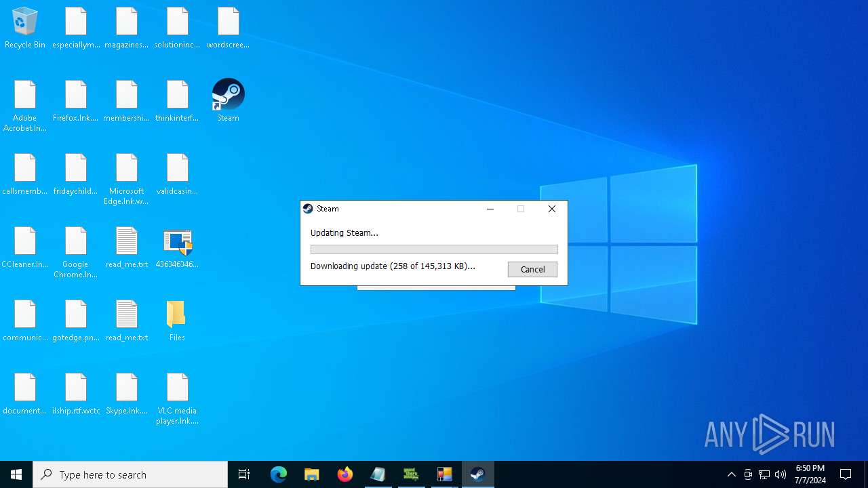Open Task View from the taskbar
The image size is (868, 488).
click(x=244, y=474)
